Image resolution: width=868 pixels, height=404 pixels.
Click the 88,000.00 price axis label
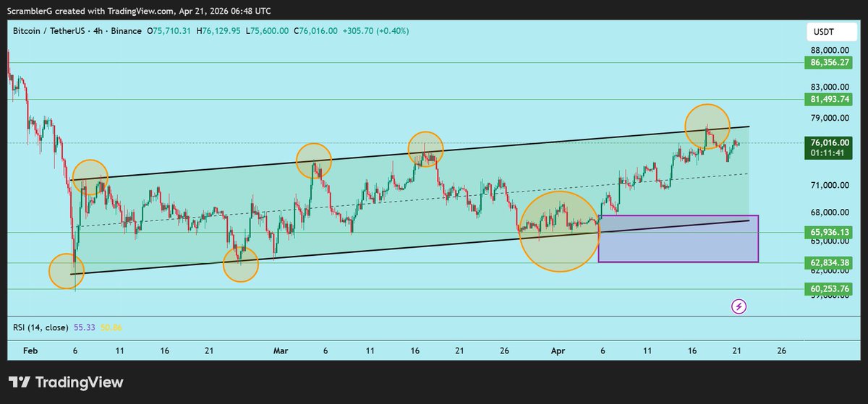[x=829, y=50]
